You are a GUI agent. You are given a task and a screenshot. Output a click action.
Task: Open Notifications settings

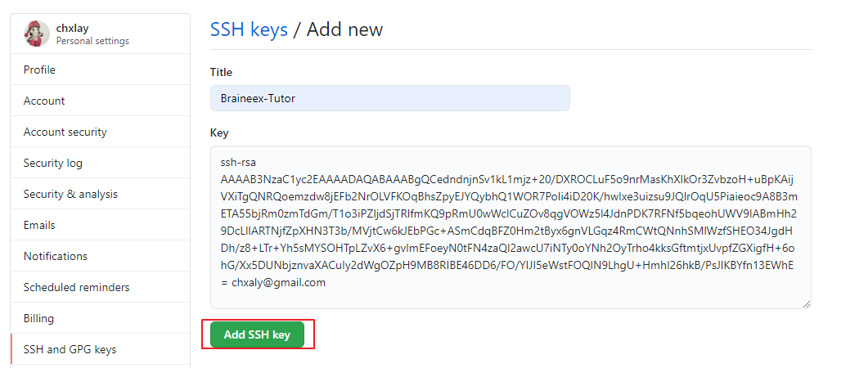click(56, 257)
